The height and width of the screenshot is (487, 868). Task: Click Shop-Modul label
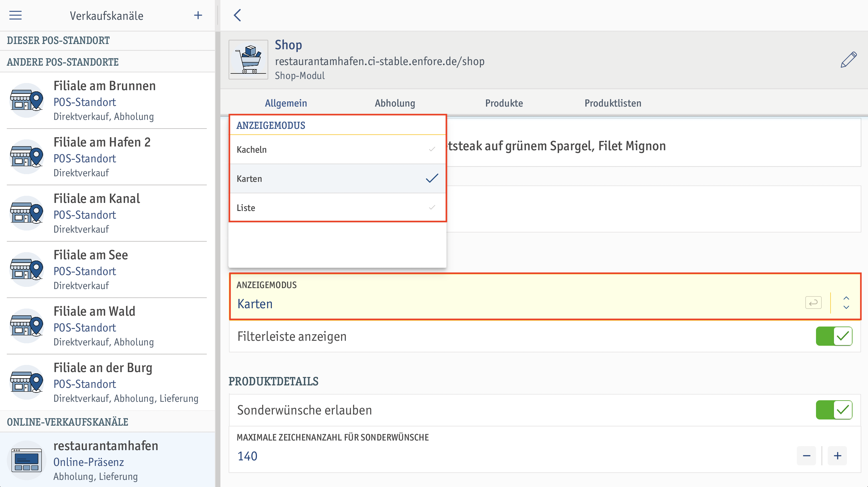[300, 75]
